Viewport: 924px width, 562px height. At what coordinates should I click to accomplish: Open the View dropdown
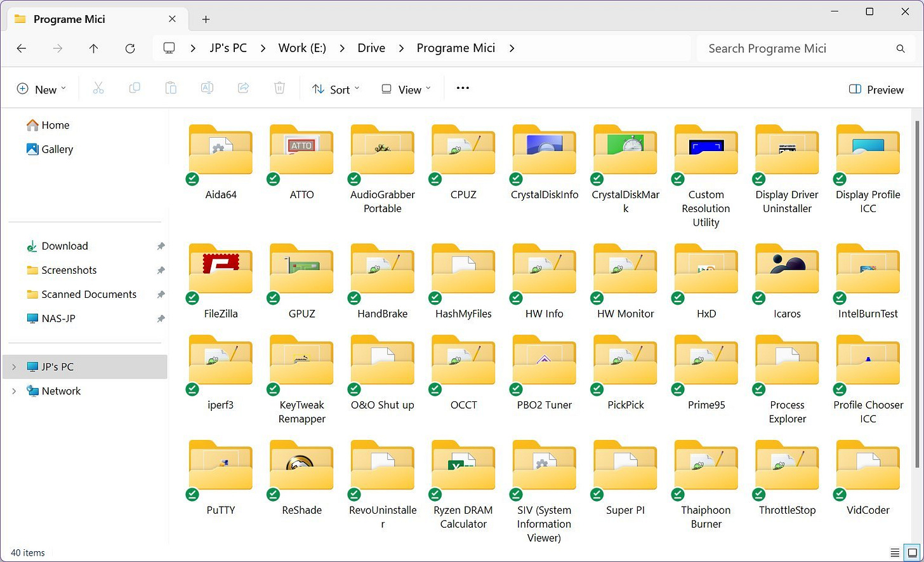(406, 90)
